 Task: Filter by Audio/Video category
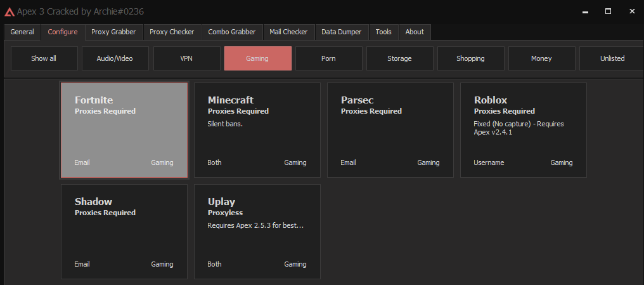point(115,58)
